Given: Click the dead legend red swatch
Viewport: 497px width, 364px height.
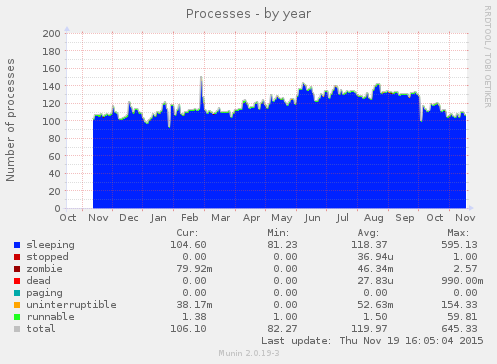Looking at the screenshot, I should [x=17, y=281].
